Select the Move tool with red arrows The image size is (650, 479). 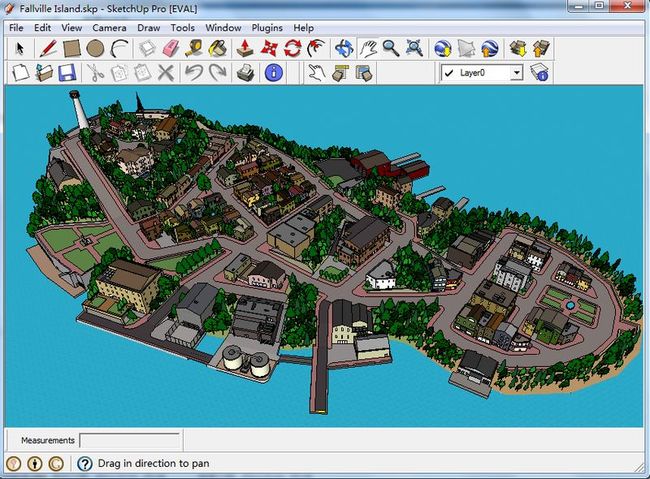coord(269,49)
